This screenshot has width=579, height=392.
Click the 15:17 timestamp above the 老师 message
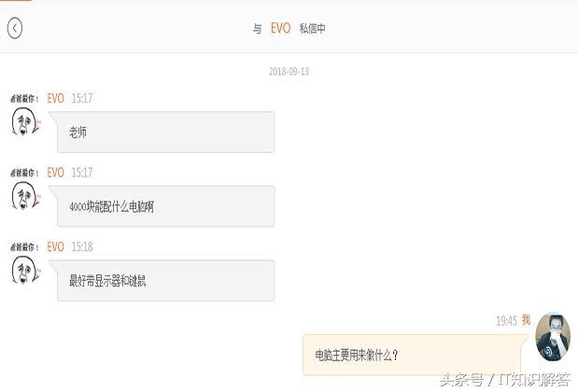coord(82,98)
